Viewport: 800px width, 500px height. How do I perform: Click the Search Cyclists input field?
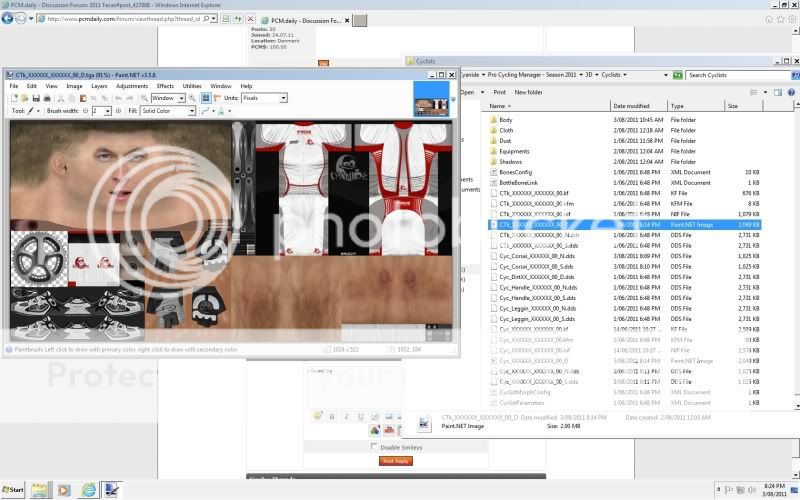coord(720,75)
